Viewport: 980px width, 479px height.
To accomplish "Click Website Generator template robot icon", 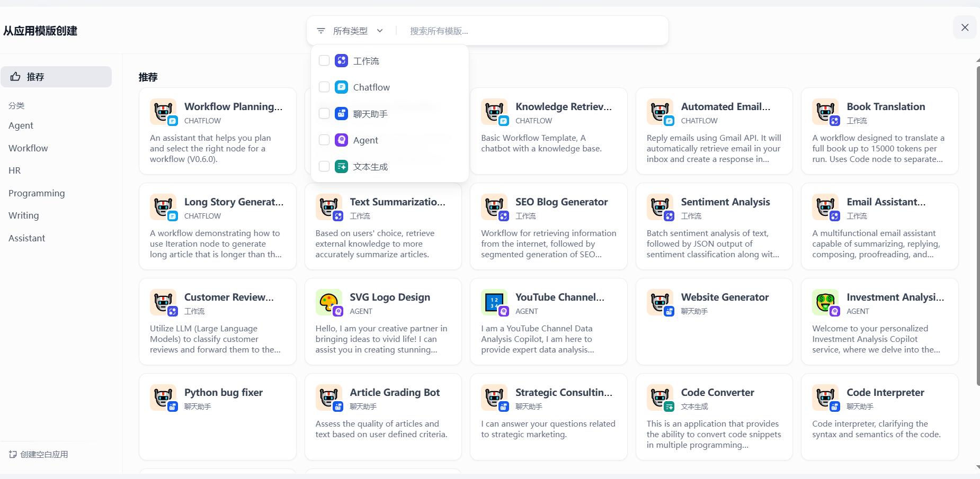I will 660,302.
